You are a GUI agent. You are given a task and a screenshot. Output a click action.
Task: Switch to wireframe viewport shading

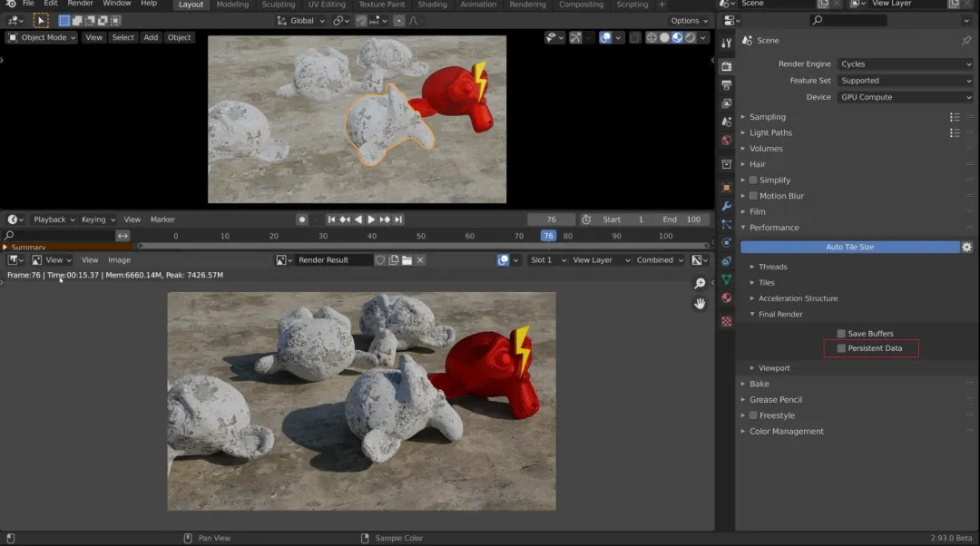tap(652, 37)
